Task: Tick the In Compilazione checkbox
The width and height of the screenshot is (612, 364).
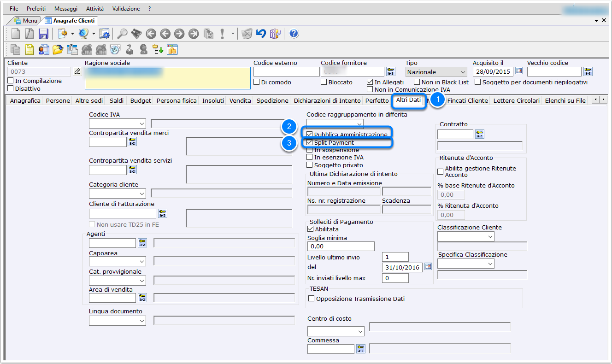Action: click(x=11, y=81)
